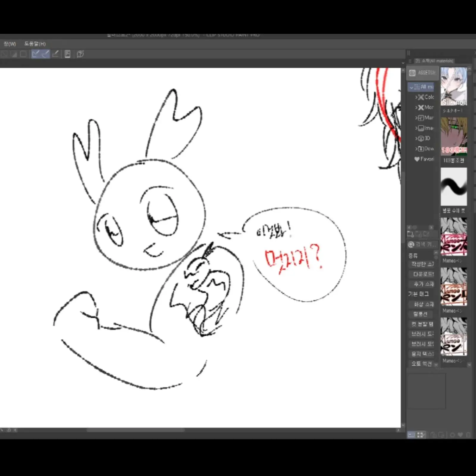Click canvas scroll right arrow

[398, 430]
